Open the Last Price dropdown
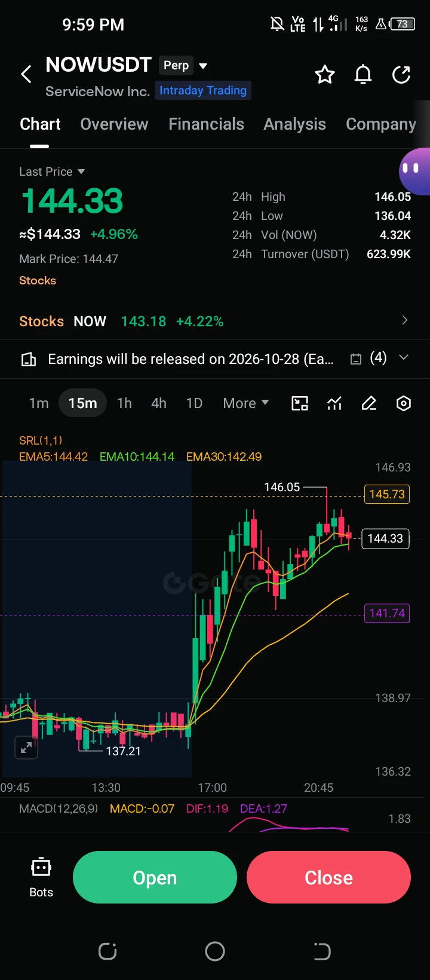 52,171
